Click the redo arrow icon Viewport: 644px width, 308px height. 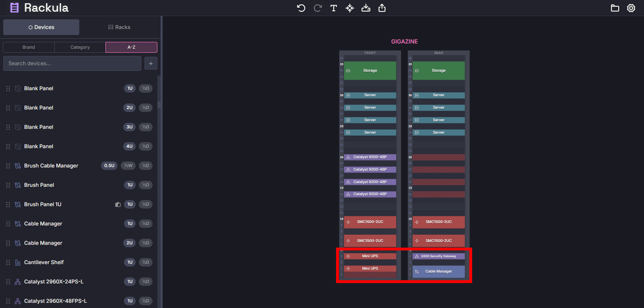click(318, 8)
